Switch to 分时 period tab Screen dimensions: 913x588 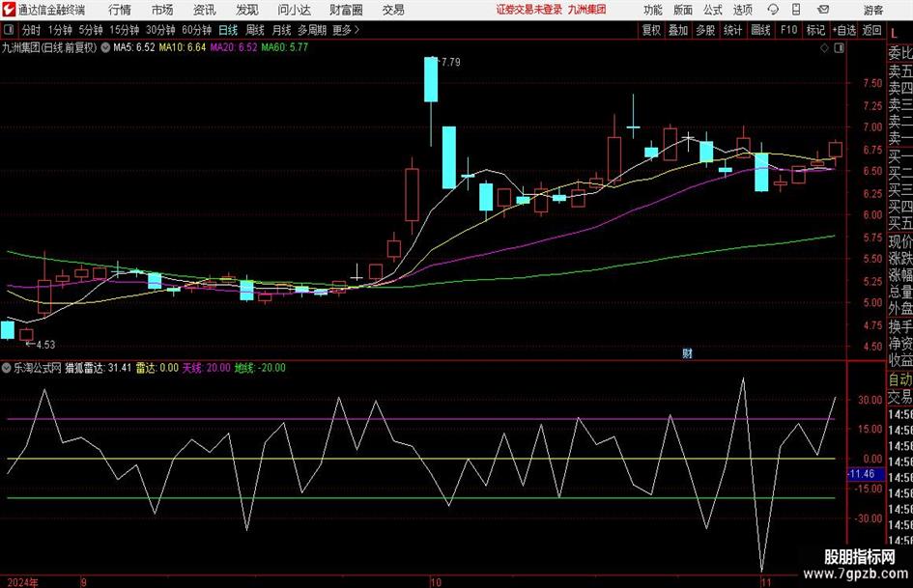point(31,30)
